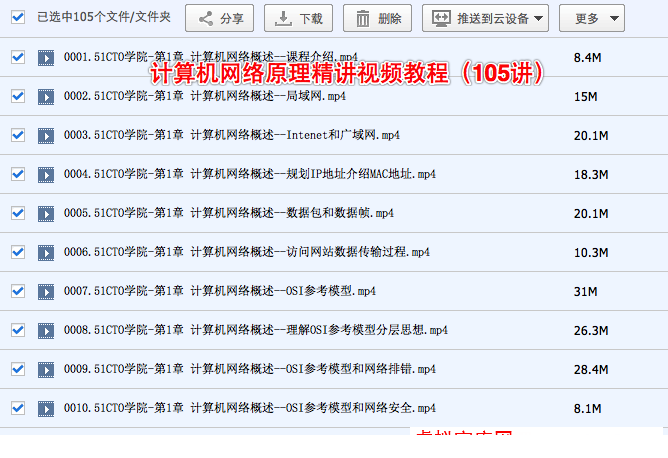
Task: Open file name 0007 OSI参考模型.mp4
Action: [x=220, y=291]
